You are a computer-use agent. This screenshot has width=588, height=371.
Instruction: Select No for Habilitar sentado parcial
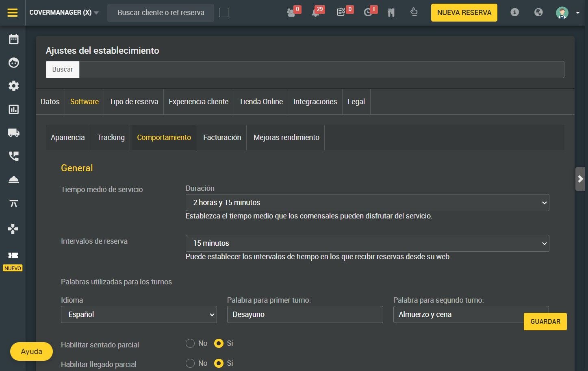190,343
